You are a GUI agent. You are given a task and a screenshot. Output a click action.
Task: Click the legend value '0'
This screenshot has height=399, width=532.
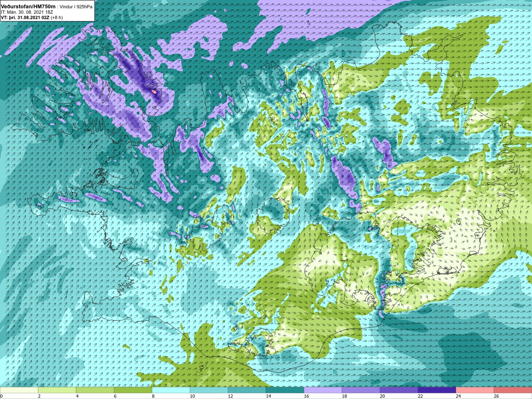[1, 396]
